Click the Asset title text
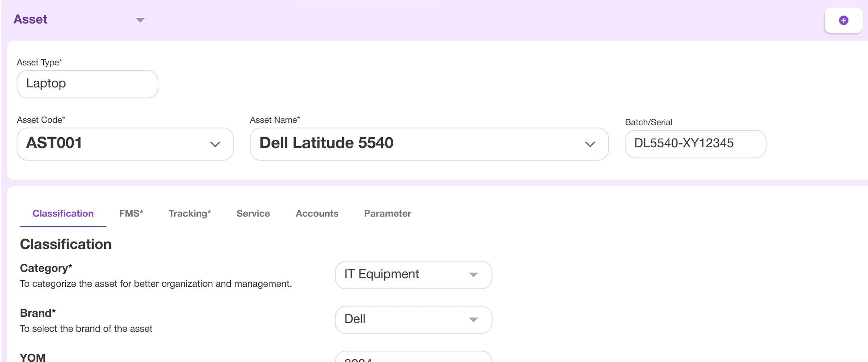 30,20
